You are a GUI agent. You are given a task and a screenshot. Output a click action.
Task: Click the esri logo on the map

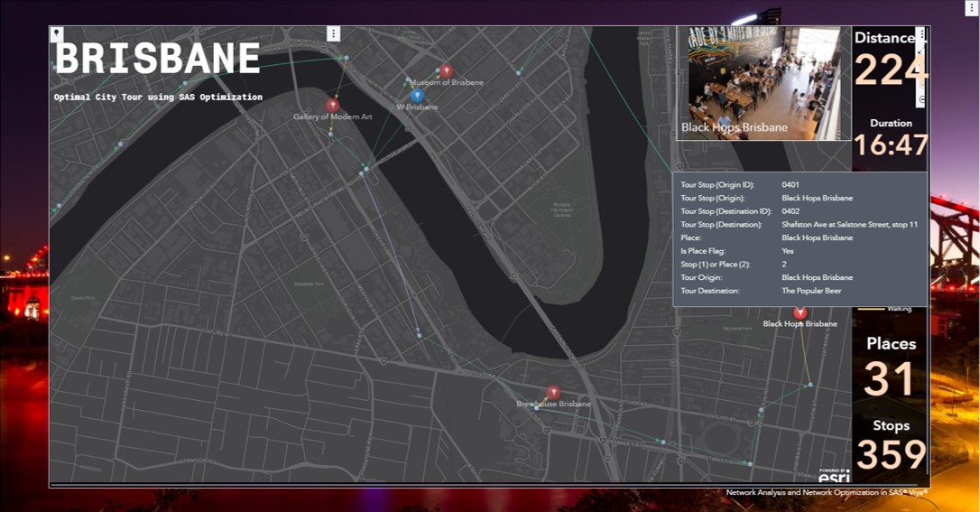click(835, 476)
